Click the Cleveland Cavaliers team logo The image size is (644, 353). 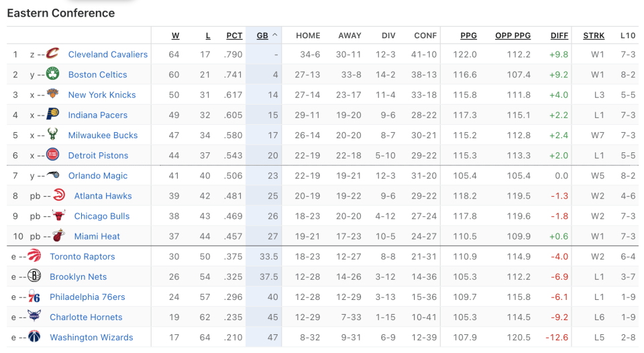(53, 54)
